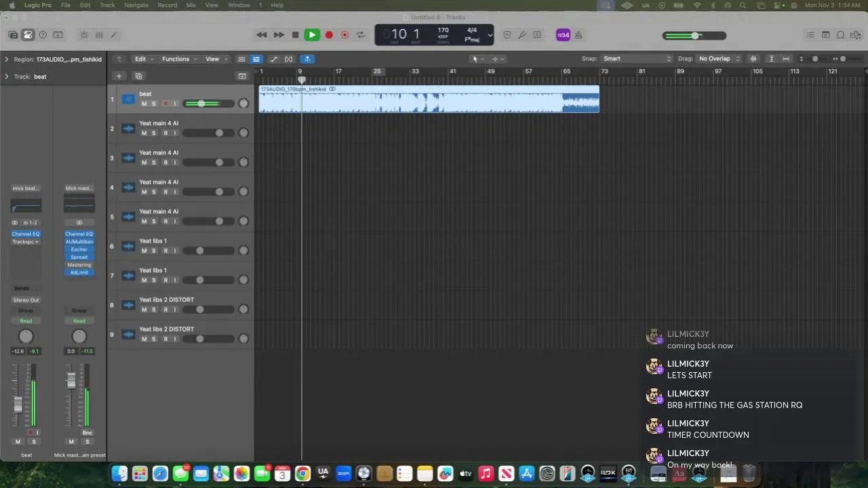Open Loop Browser icon
Image resolution: width=868 pixels, height=488 pixels.
pos(841,35)
